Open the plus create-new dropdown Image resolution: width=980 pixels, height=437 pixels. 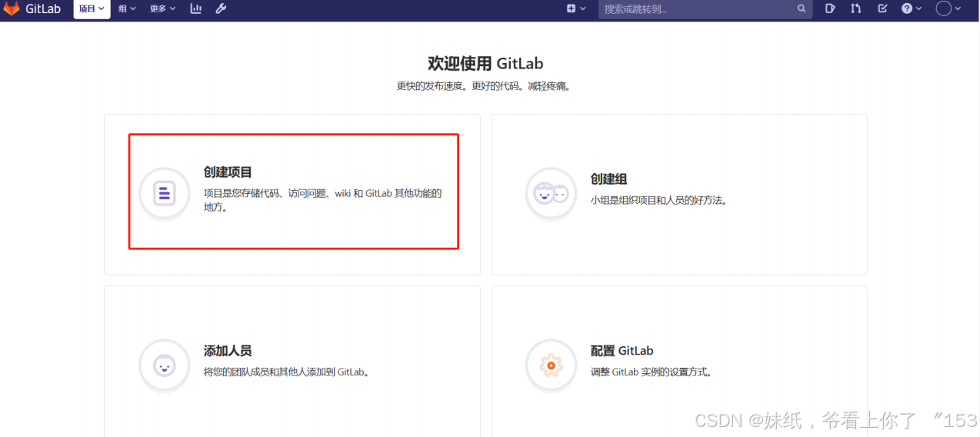(576, 8)
